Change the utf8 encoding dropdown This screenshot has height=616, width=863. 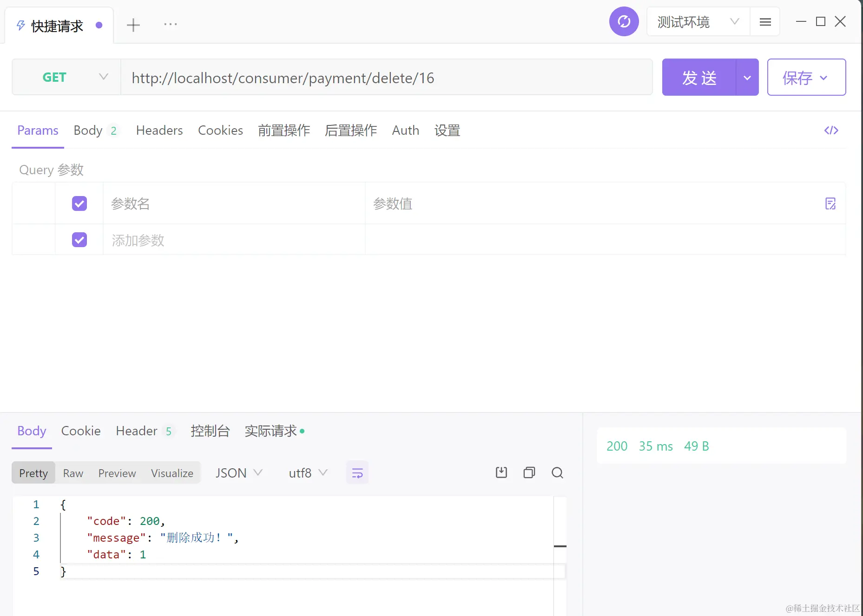(x=308, y=473)
